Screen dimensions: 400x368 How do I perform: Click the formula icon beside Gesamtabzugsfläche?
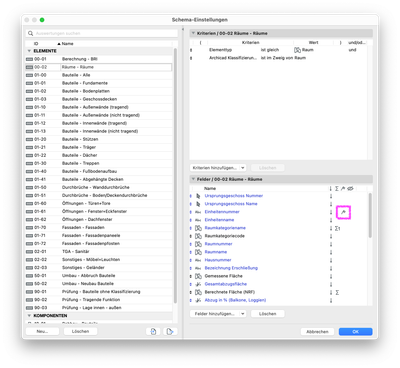tap(198, 284)
